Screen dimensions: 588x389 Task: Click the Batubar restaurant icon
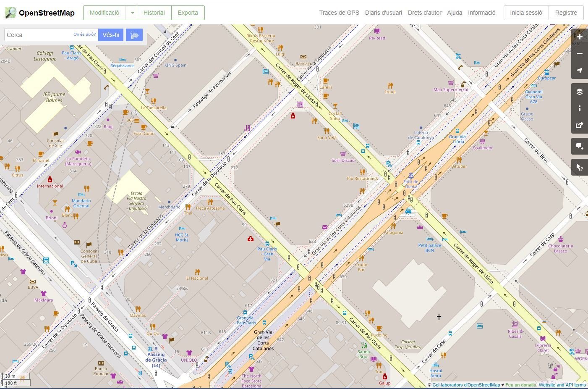pos(459,160)
